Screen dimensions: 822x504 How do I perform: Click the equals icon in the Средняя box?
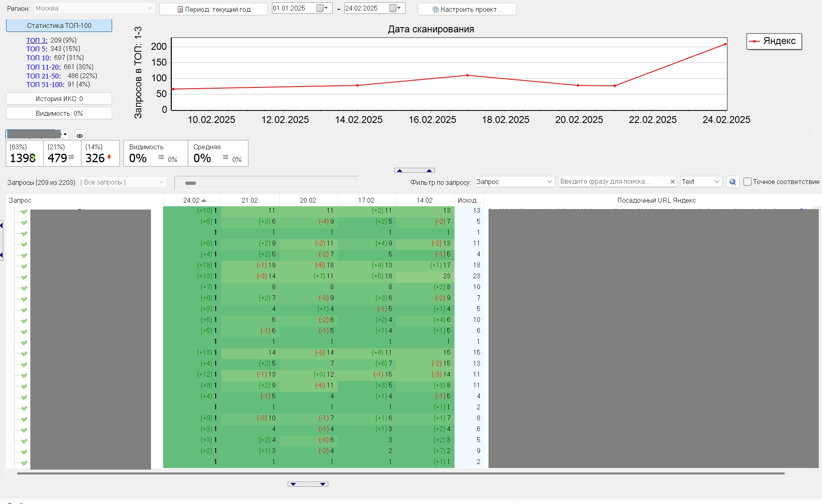pyautogui.click(x=225, y=157)
